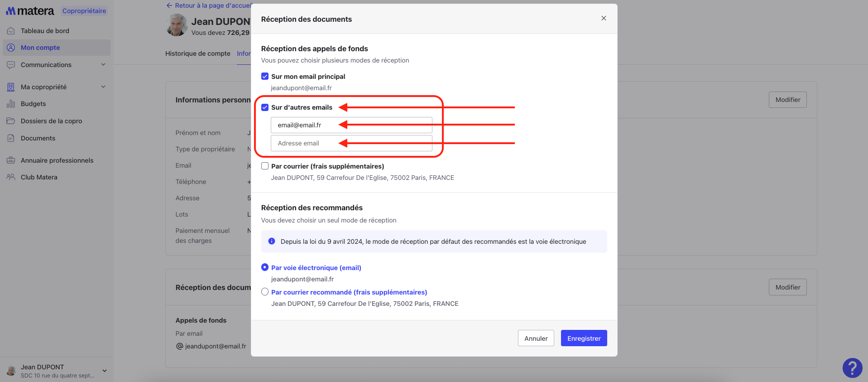
Task: Click the Budgets bar chart icon
Action: [x=11, y=104]
